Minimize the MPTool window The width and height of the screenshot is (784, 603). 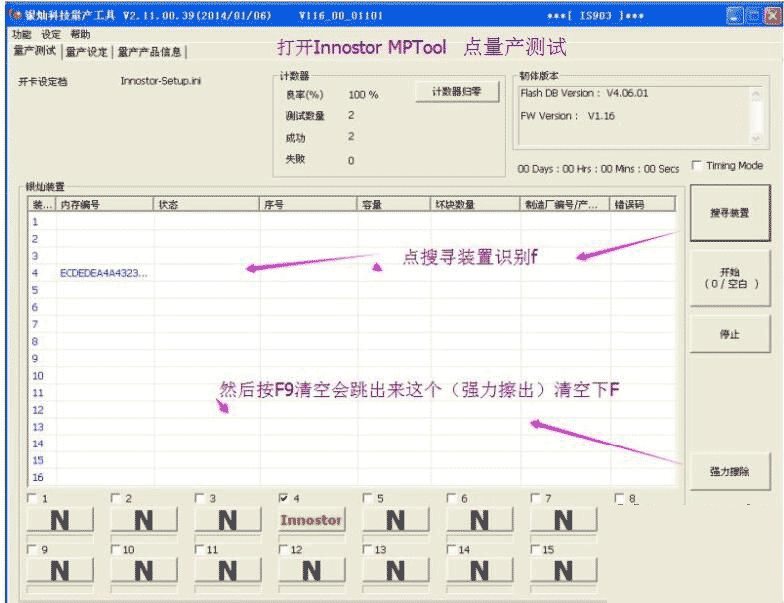point(734,16)
